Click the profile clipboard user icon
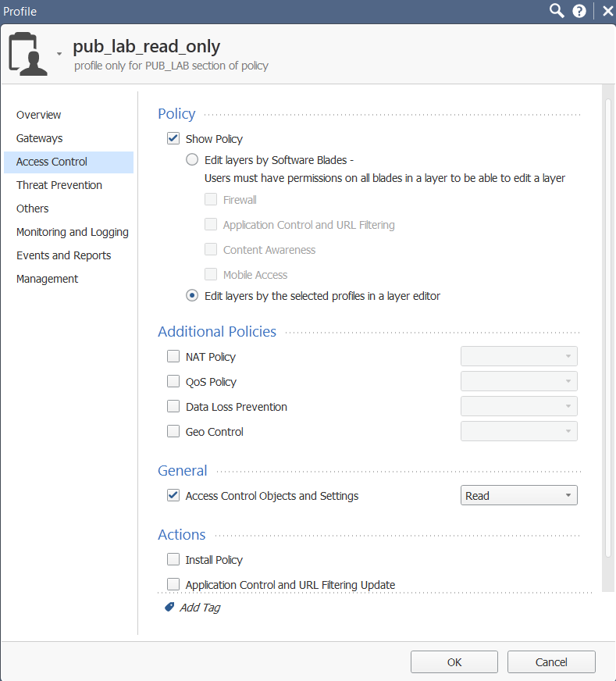616x681 pixels. pyautogui.click(x=27, y=54)
